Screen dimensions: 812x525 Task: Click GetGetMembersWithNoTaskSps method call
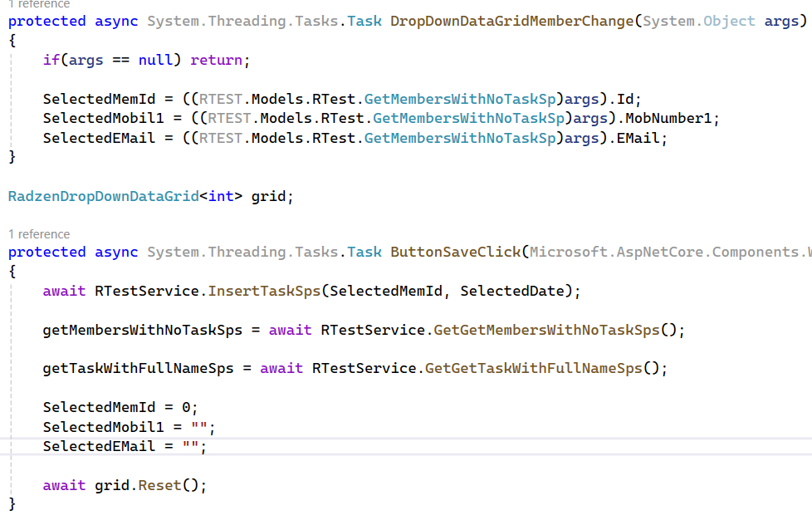[546, 330]
